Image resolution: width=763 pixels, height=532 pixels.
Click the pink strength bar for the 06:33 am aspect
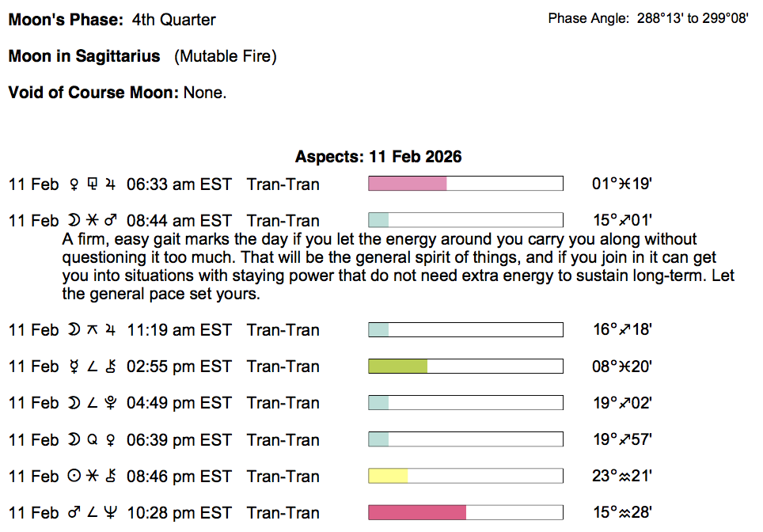click(408, 184)
